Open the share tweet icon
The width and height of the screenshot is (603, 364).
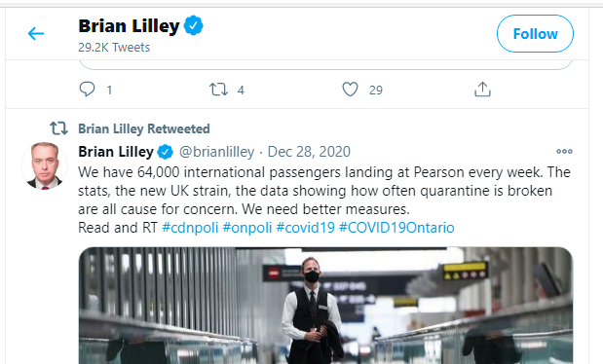[482, 90]
